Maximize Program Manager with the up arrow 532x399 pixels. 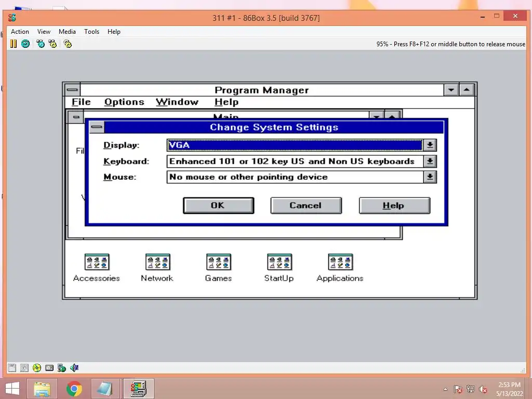coord(467,90)
